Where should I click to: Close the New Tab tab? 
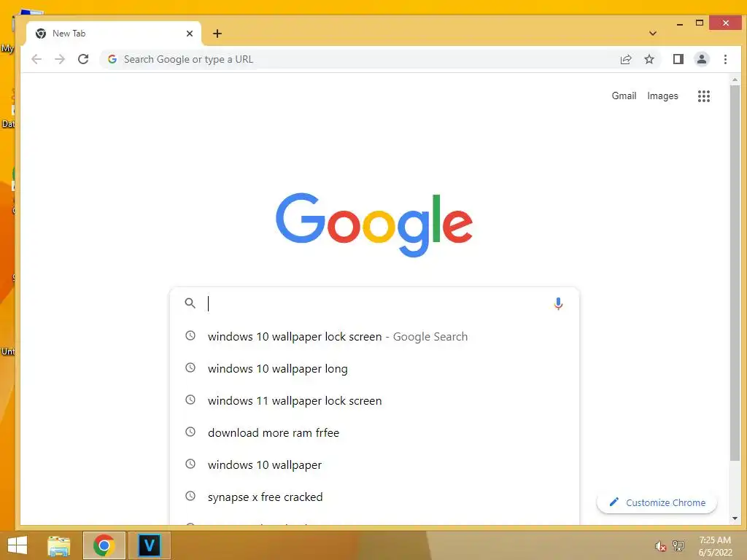190,34
